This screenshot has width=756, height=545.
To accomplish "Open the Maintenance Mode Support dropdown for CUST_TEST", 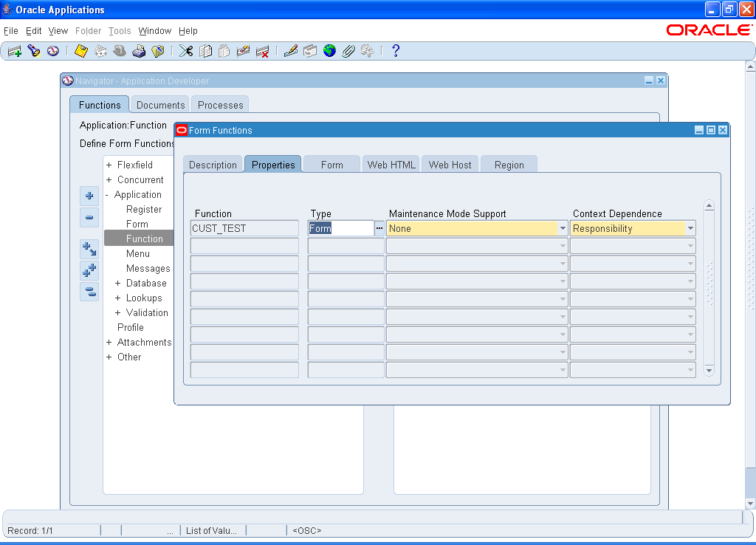I will point(563,229).
